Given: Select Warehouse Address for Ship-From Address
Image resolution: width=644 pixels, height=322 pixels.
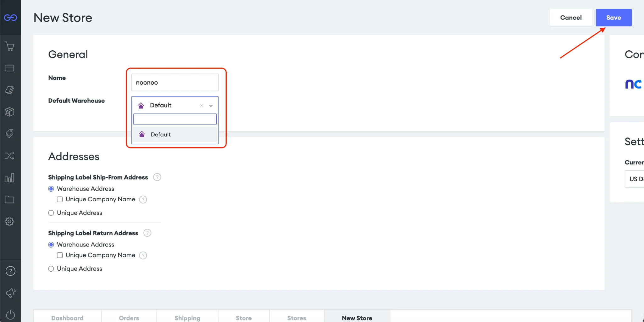Looking at the screenshot, I should pos(51,189).
